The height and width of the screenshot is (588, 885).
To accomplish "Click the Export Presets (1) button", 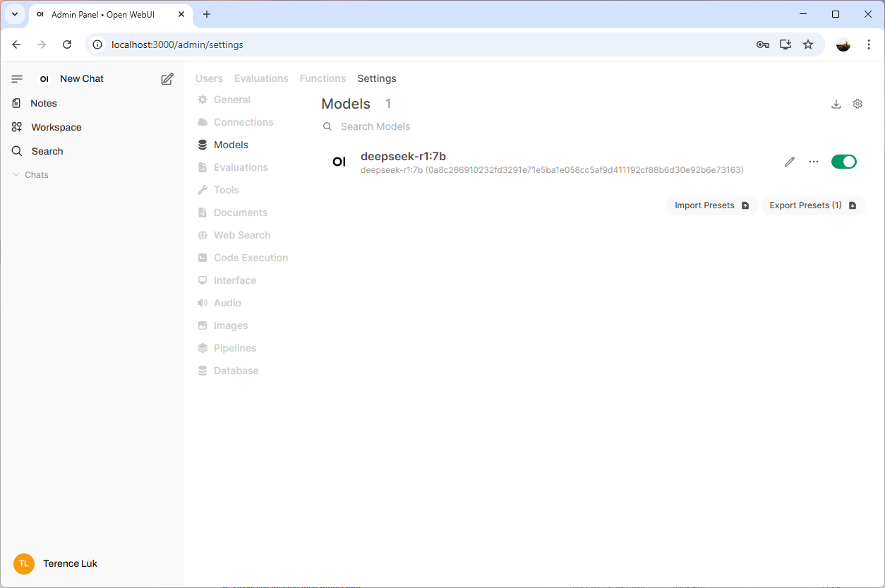I will coord(812,205).
